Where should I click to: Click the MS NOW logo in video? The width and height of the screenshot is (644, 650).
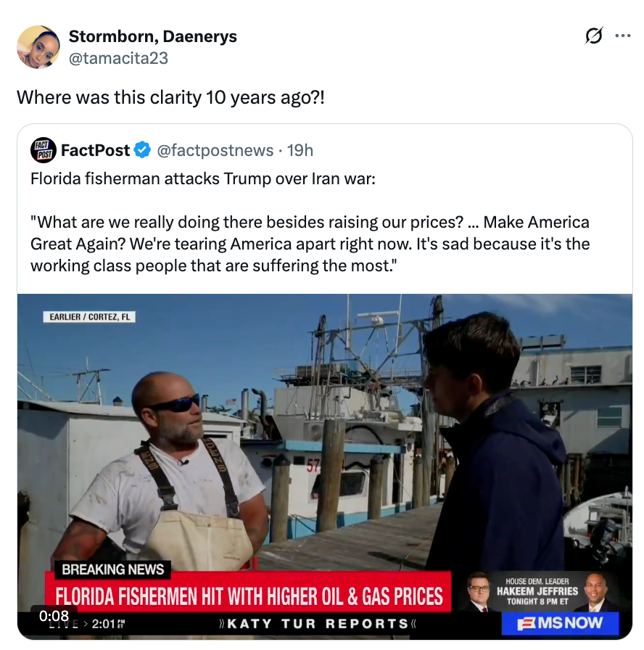(x=559, y=622)
